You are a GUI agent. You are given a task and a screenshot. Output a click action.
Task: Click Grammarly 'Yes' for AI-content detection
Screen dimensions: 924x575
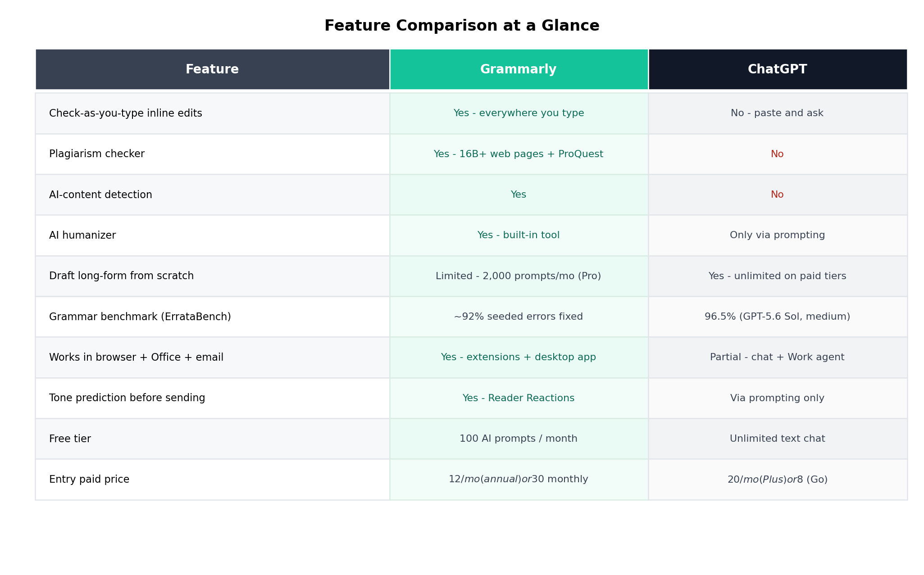click(519, 195)
